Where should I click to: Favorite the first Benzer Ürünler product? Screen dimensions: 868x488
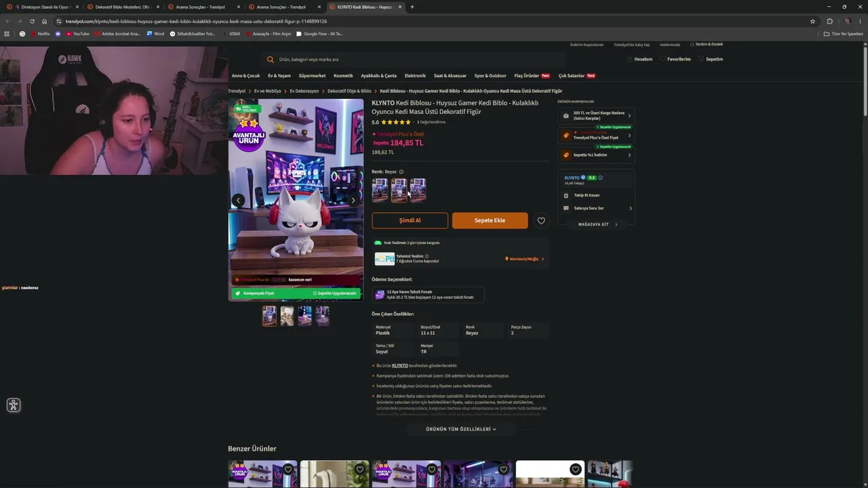coord(288,469)
